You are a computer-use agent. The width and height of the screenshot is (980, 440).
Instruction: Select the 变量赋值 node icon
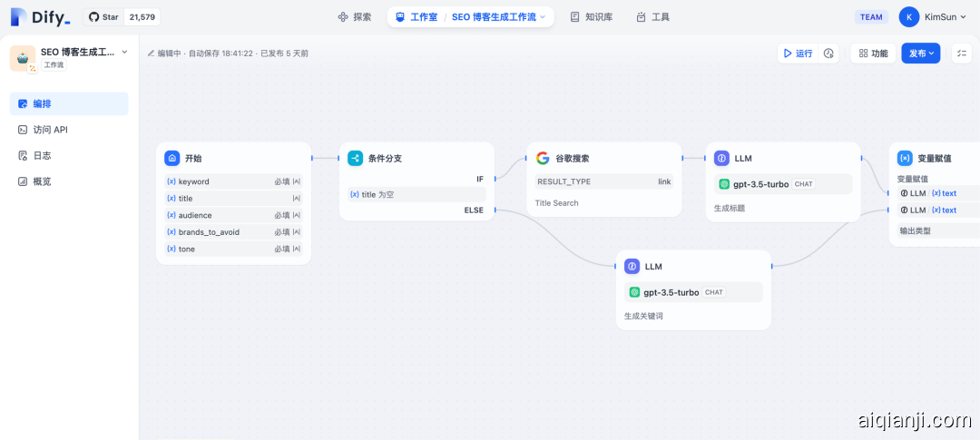coord(905,158)
